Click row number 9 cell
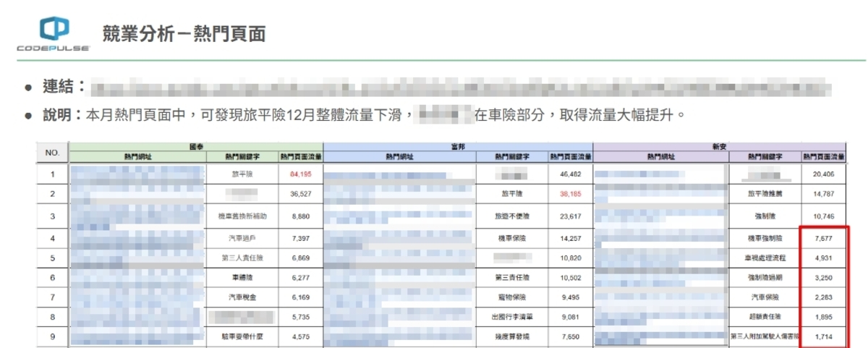868x348 pixels. point(52,336)
